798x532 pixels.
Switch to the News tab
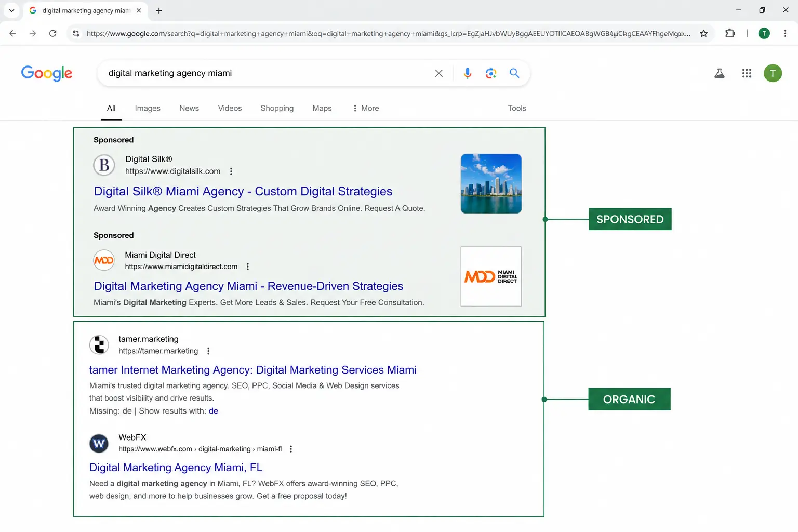[x=189, y=108]
